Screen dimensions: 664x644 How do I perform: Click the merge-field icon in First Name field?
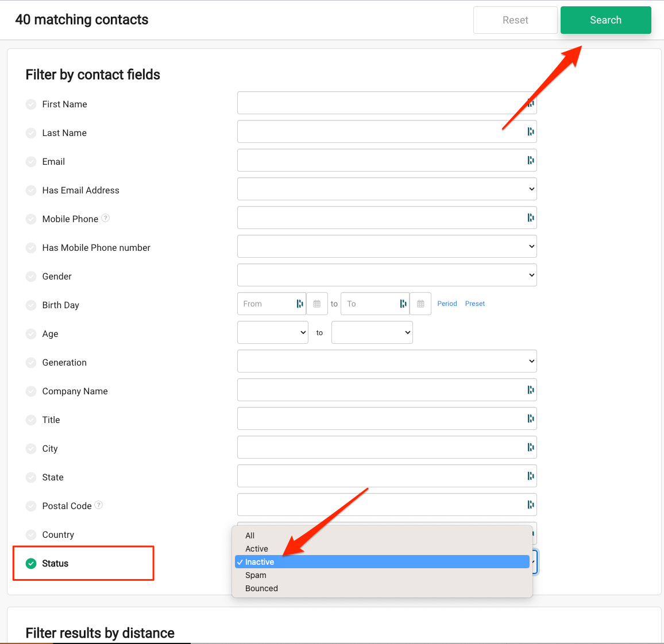[531, 103]
